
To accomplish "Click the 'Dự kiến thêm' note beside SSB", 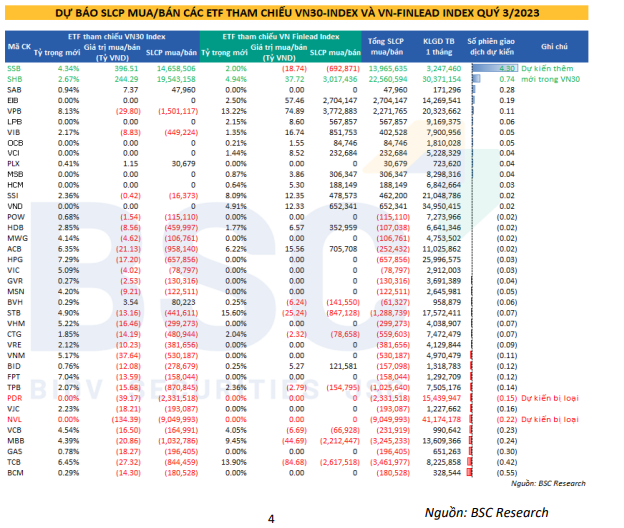I will click(547, 68).
